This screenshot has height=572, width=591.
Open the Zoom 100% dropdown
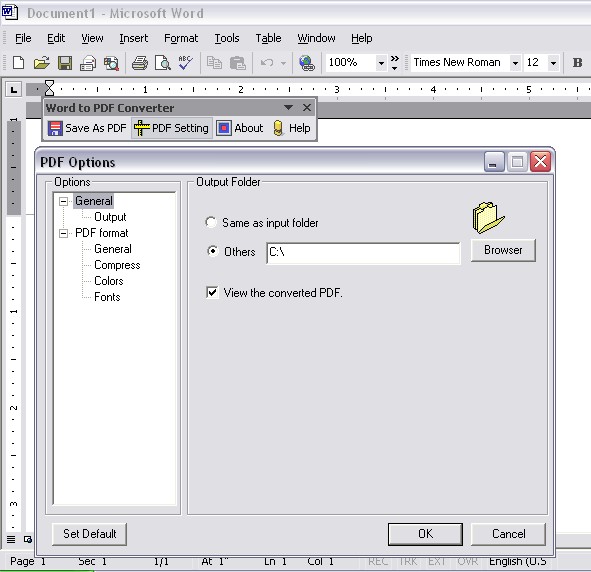(381, 63)
